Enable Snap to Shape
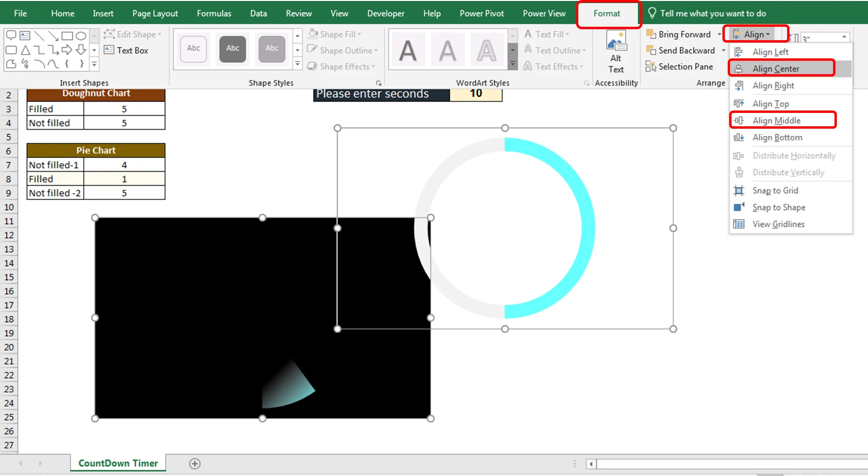The width and height of the screenshot is (868, 476). click(x=778, y=207)
